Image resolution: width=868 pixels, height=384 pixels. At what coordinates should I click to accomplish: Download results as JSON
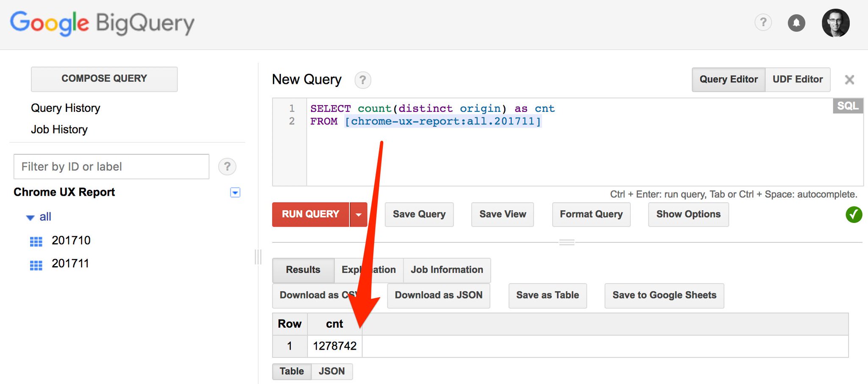[x=439, y=295]
